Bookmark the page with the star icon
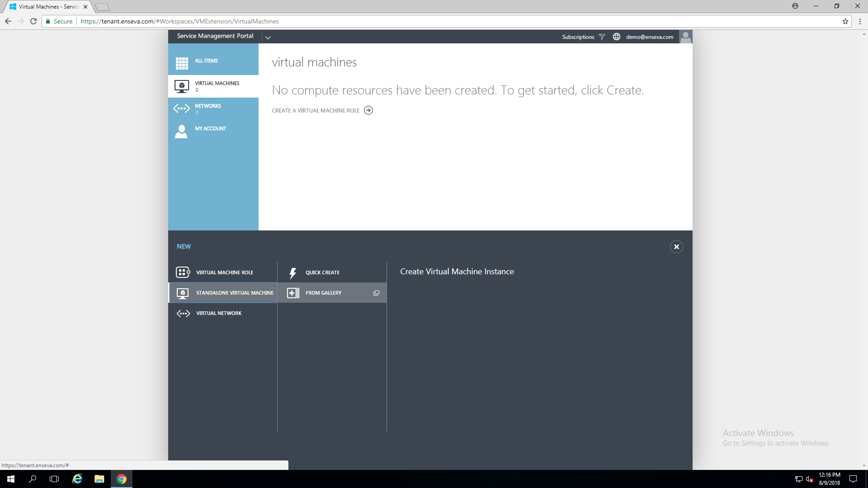 (x=845, y=21)
